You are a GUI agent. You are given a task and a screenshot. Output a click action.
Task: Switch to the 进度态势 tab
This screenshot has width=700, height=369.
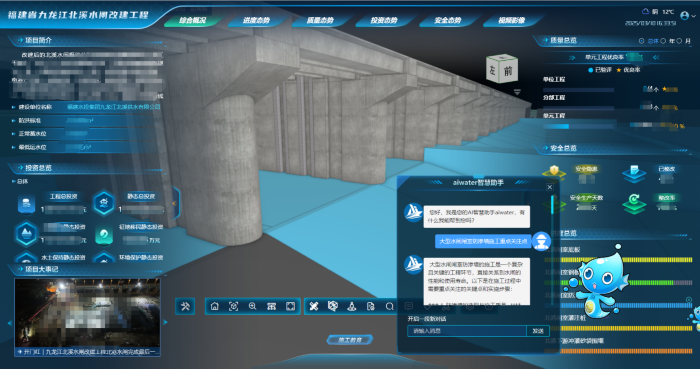click(x=256, y=20)
